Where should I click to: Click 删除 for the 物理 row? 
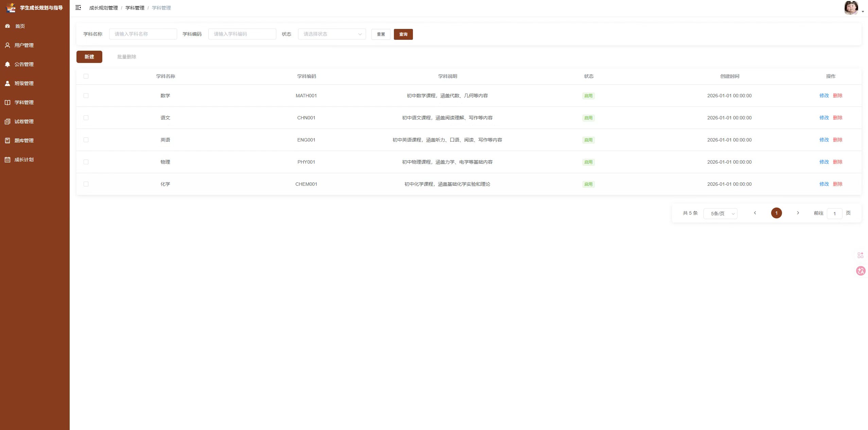(x=837, y=162)
